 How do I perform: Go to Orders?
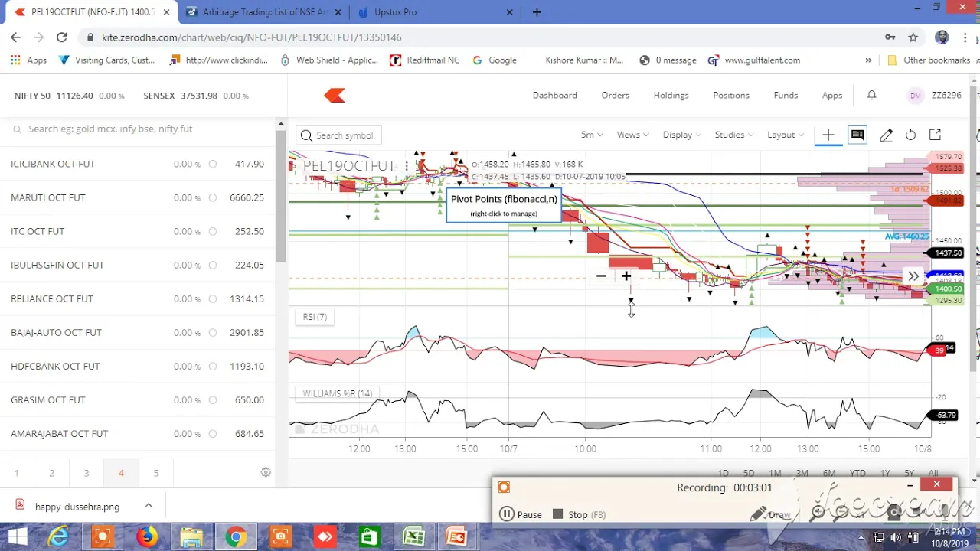click(x=616, y=95)
